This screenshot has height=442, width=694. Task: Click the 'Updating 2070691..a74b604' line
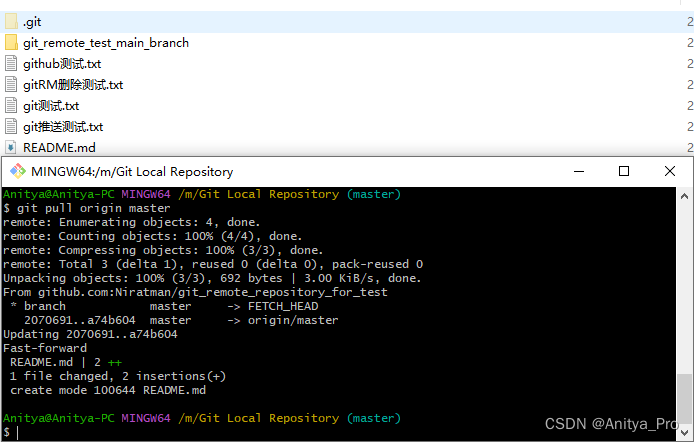tap(90, 334)
